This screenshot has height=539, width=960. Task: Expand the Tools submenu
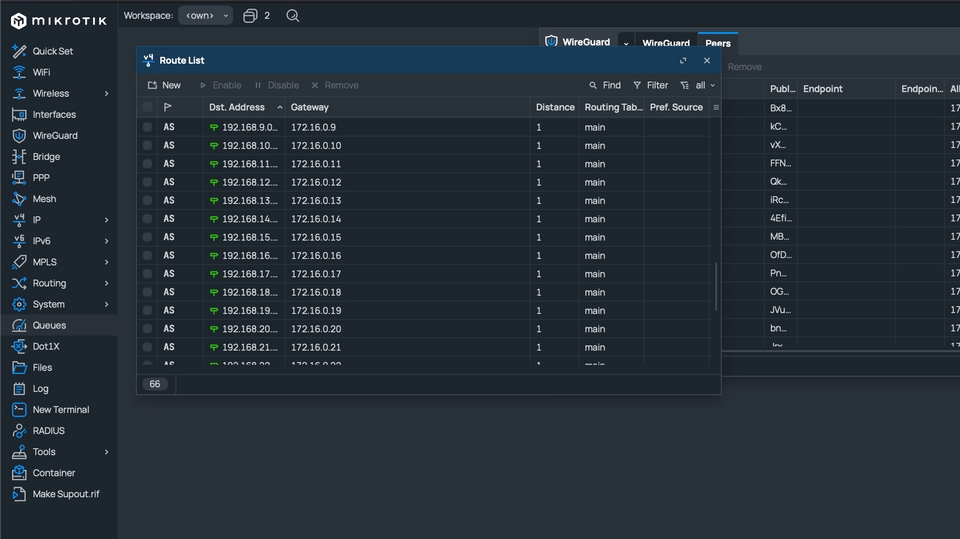pyautogui.click(x=107, y=452)
